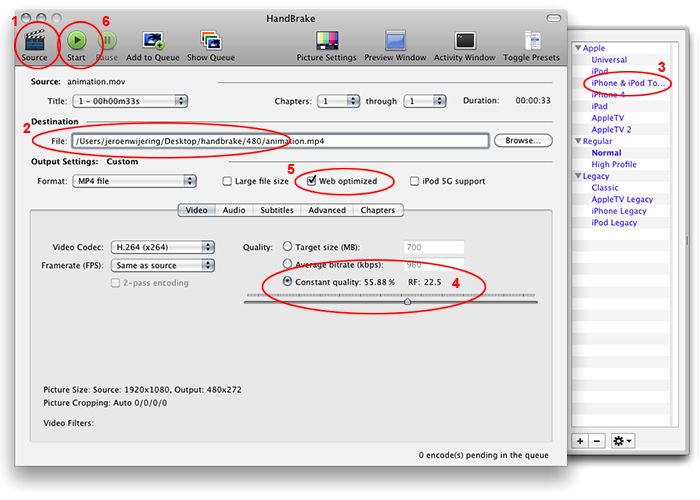Select the Normal preset
The width and height of the screenshot is (700, 500).
pyautogui.click(x=606, y=153)
